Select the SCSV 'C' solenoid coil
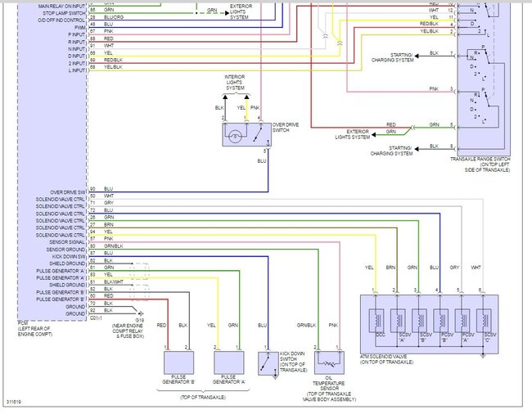This screenshot has width=532, height=414. (x=484, y=321)
